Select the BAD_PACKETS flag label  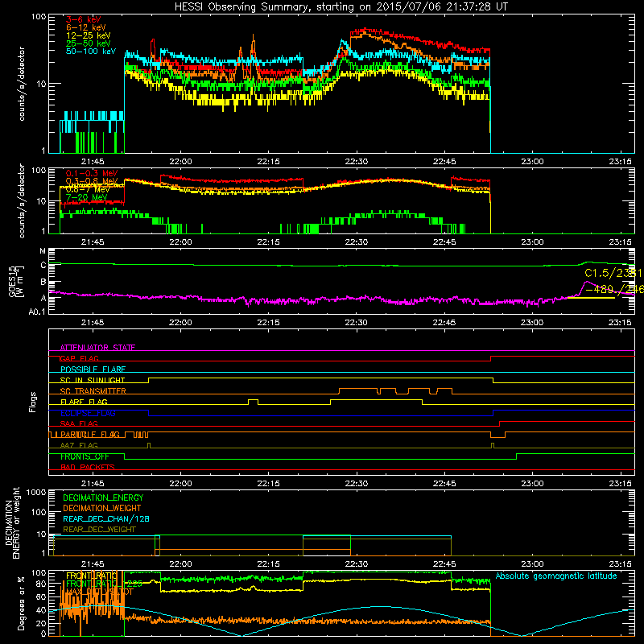click(88, 467)
